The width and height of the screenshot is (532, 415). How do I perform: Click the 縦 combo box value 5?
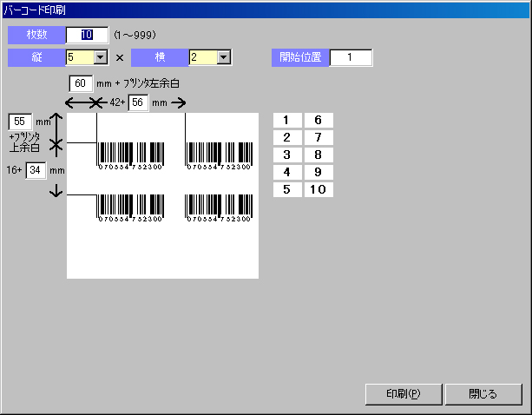80,57
